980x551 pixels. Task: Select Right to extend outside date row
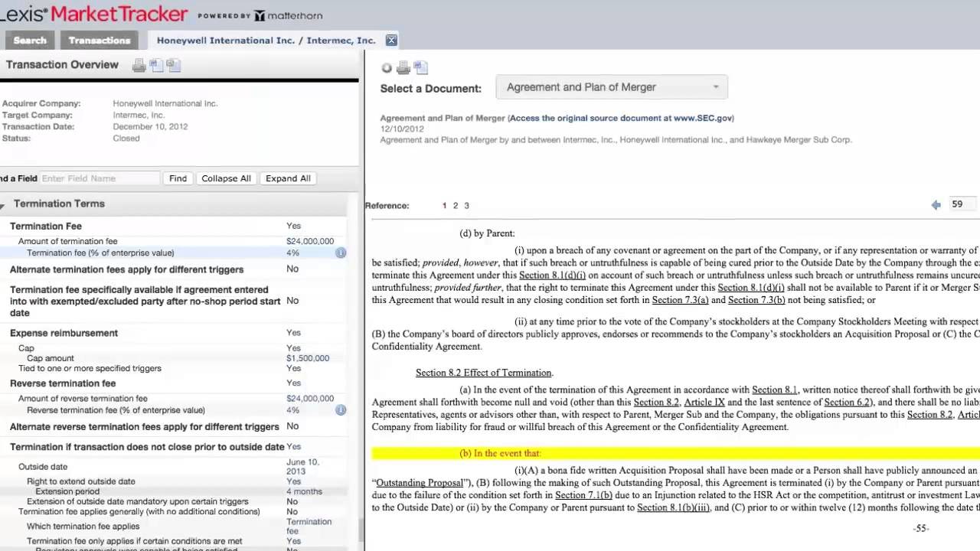tap(174, 481)
